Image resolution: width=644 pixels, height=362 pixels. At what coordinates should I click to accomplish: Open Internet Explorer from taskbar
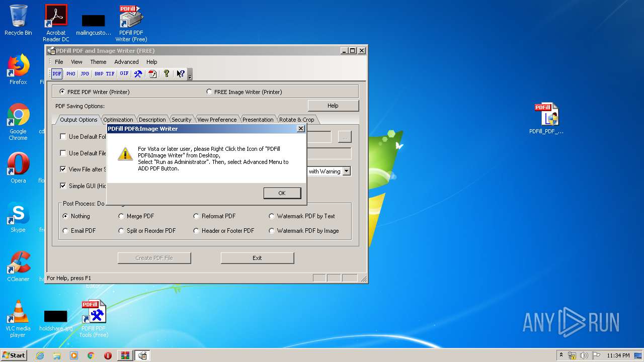pos(40,355)
